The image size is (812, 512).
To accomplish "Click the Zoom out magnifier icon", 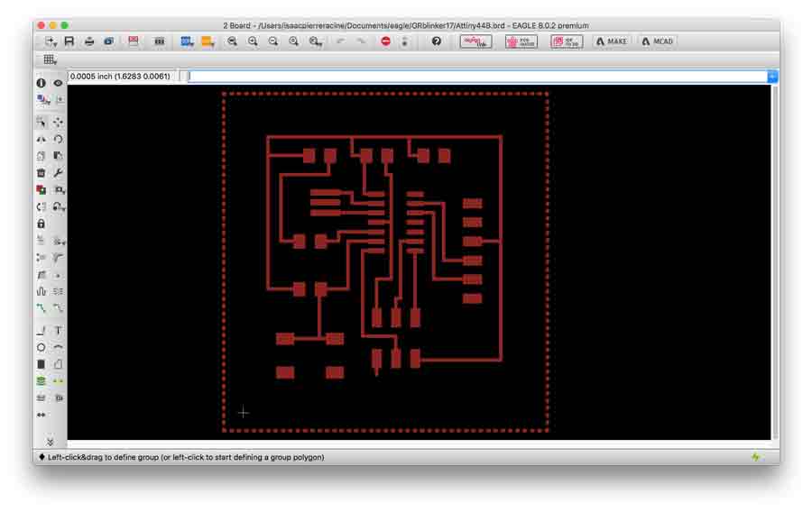I will [x=272, y=41].
